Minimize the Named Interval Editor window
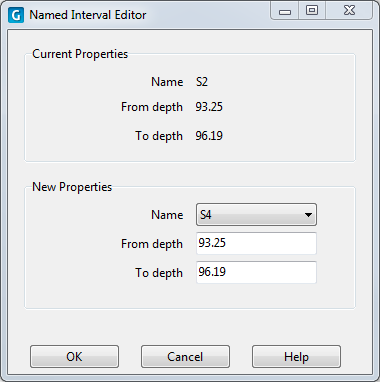 tap(285, 11)
